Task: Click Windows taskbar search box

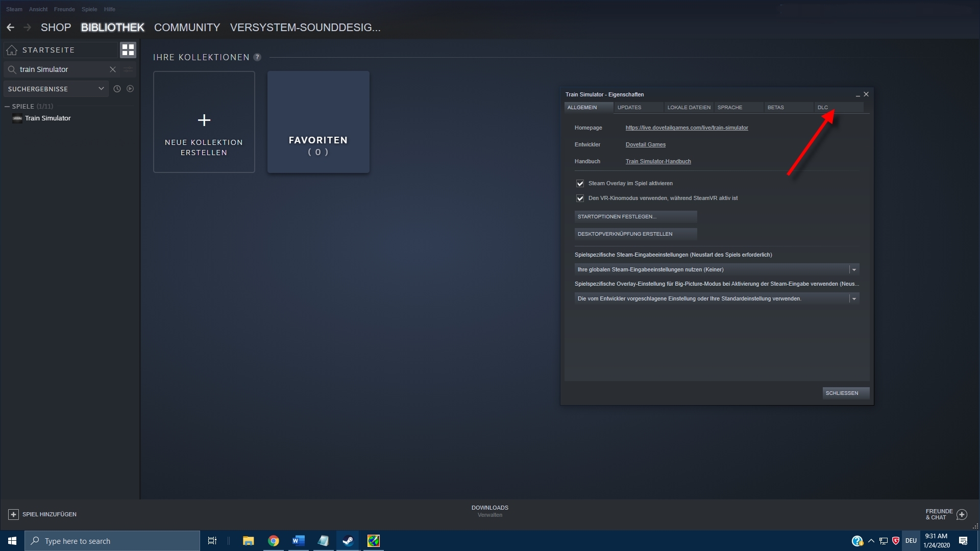Action: click(112, 541)
